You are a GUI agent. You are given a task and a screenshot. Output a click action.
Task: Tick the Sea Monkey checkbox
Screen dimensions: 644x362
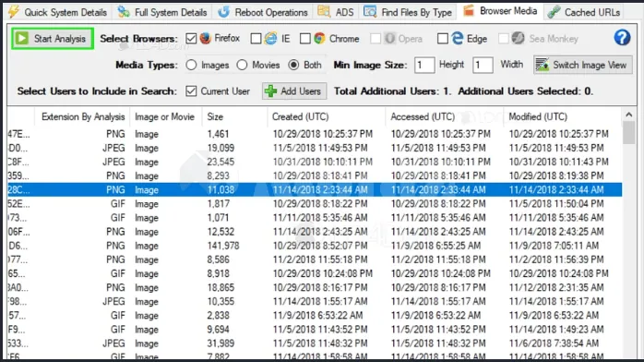coord(504,38)
